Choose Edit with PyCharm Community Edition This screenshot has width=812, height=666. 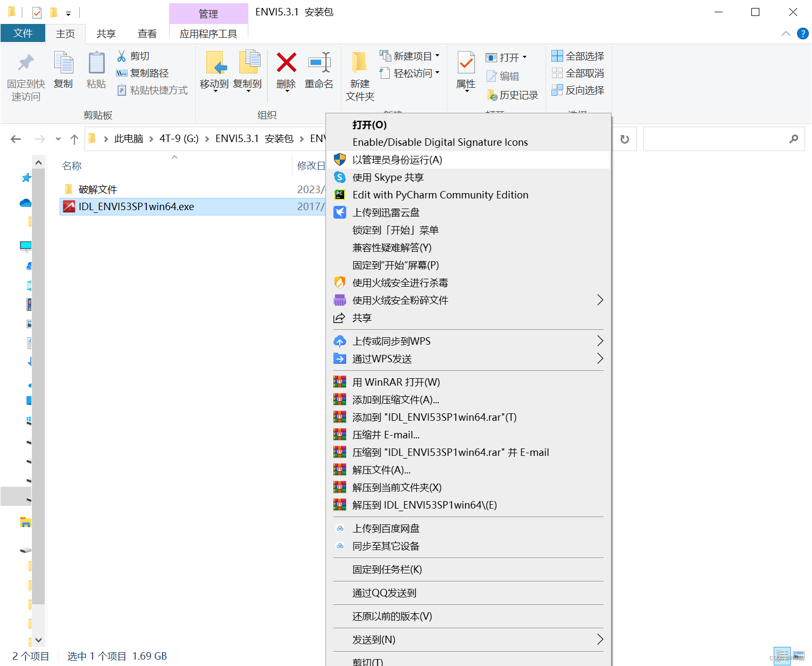[x=468, y=195]
